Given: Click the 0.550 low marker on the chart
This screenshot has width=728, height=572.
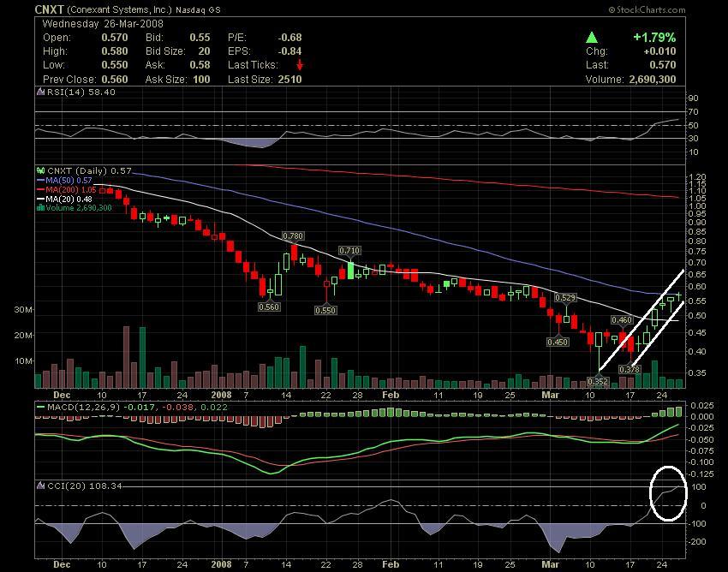Looking at the screenshot, I should tap(325, 310).
